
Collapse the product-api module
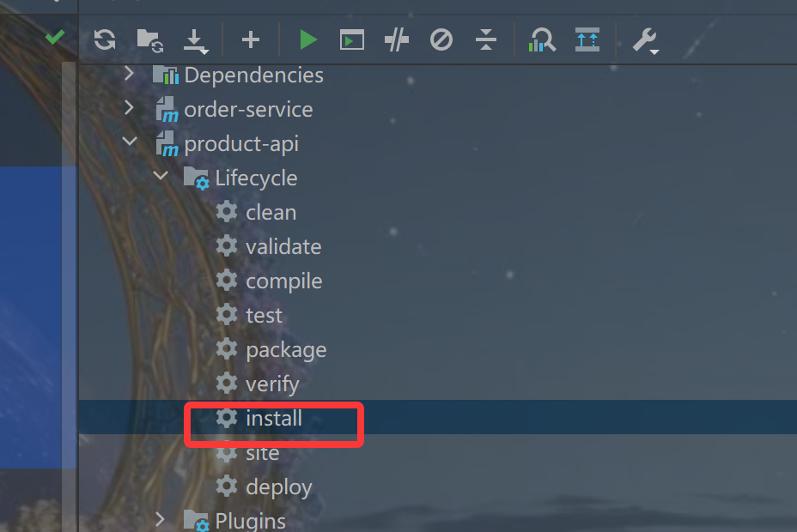[x=130, y=141]
